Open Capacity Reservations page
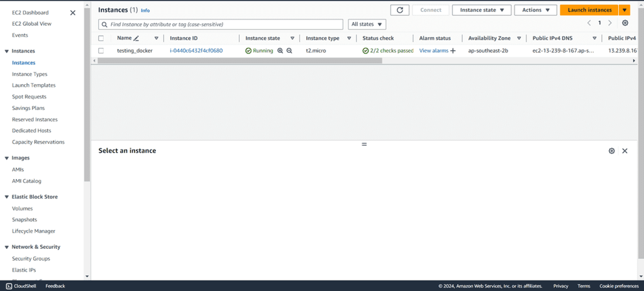The image size is (644, 291). 38,142
